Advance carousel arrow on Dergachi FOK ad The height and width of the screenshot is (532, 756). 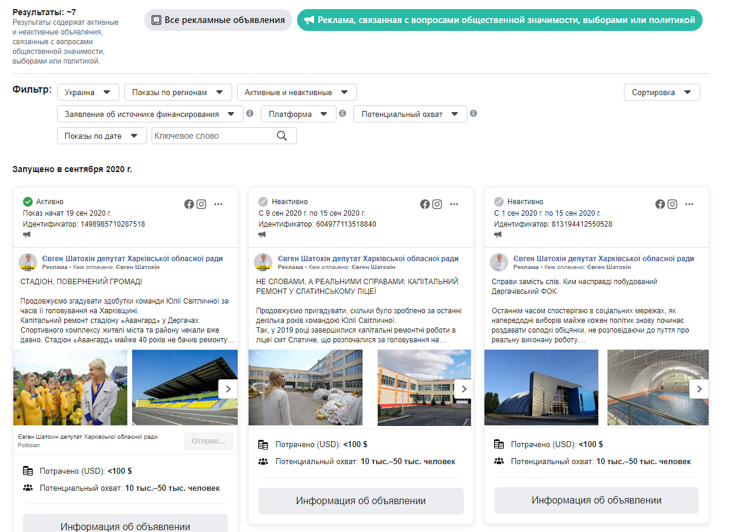click(699, 389)
